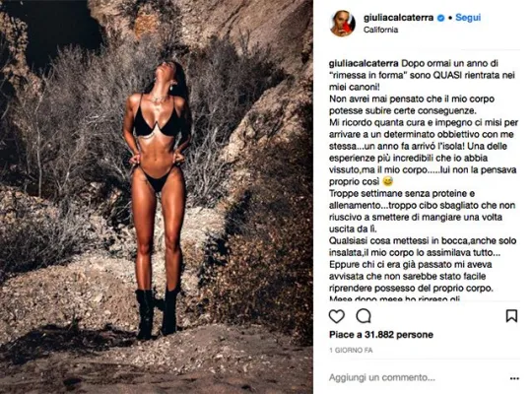Screen dimensions: 532x394
Task: Save the post with the bookmark icon
Action: (511, 316)
